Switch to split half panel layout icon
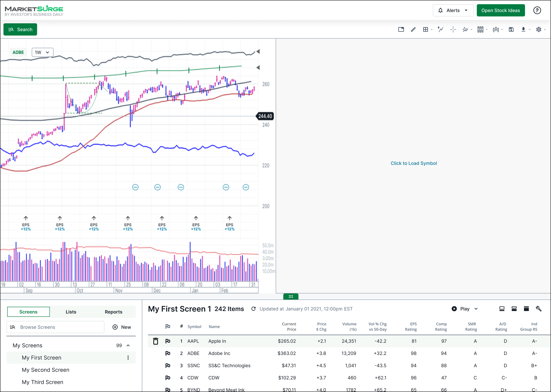The width and height of the screenshot is (551, 392). point(514,309)
